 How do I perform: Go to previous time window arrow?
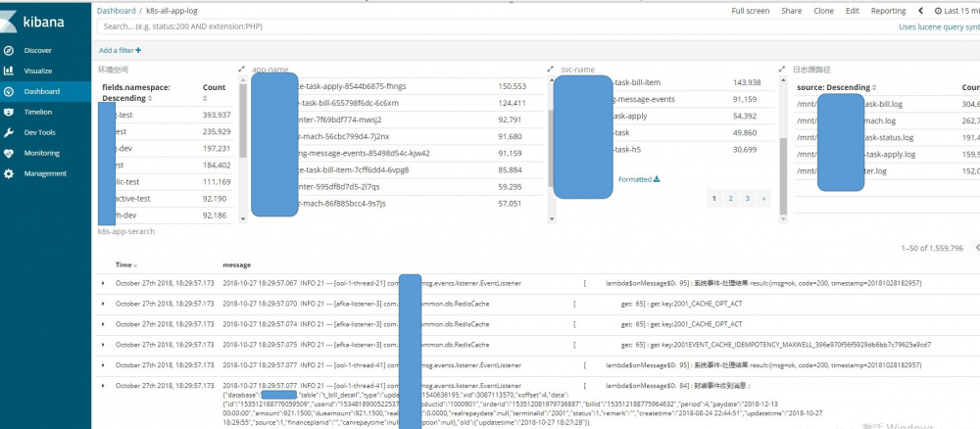pos(920,11)
